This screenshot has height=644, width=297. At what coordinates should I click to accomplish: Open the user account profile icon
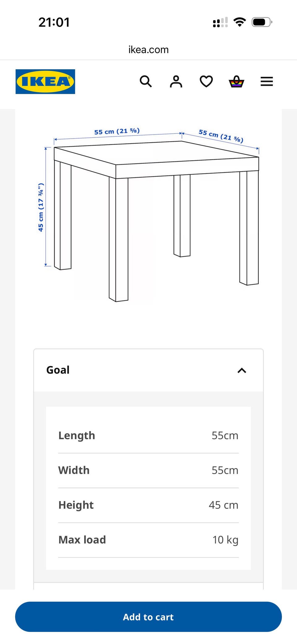pos(176,81)
